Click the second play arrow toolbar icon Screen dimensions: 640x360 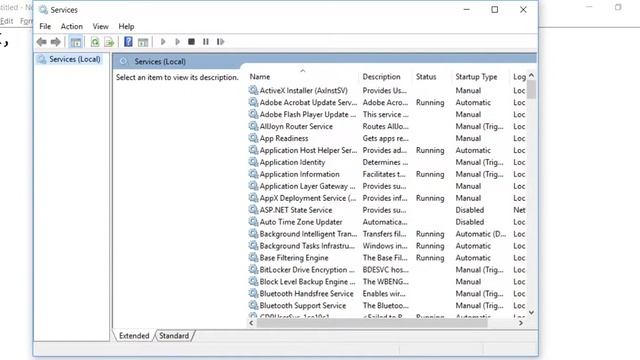pyautogui.click(x=177, y=42)
